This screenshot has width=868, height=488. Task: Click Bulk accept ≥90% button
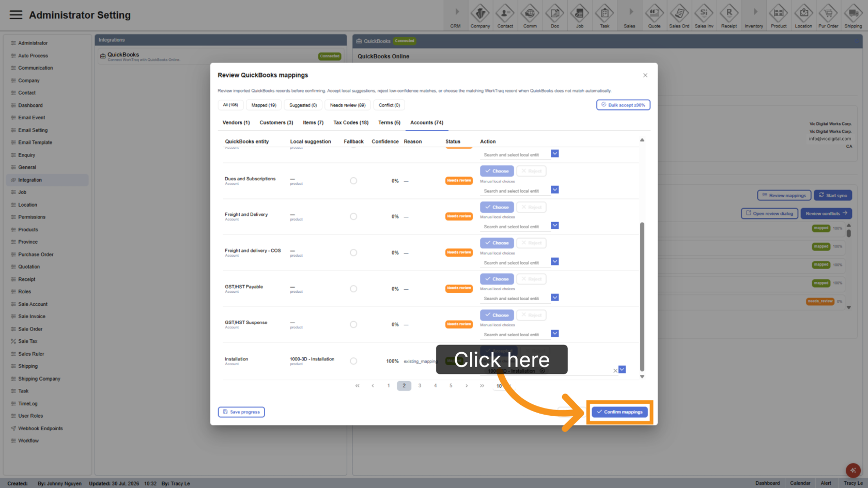point(623,105)
